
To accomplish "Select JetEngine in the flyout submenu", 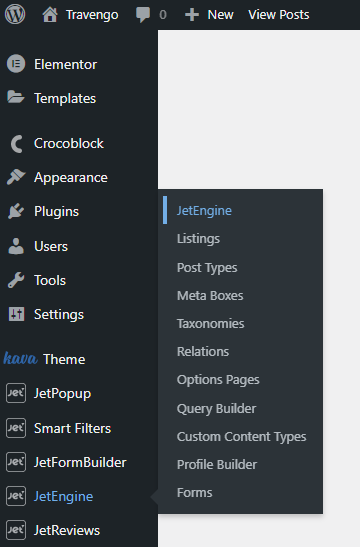I will (x=204, y=210).
